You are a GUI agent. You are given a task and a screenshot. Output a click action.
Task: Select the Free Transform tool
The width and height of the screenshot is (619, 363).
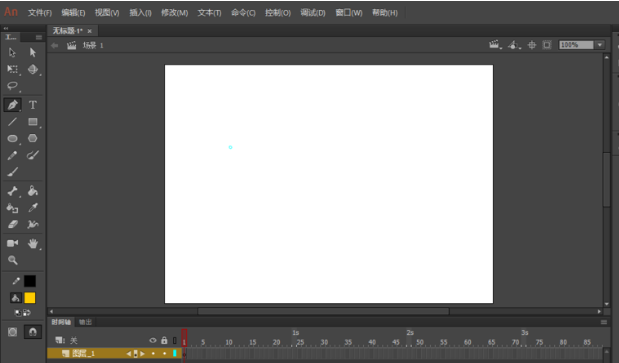pos(12,69)
